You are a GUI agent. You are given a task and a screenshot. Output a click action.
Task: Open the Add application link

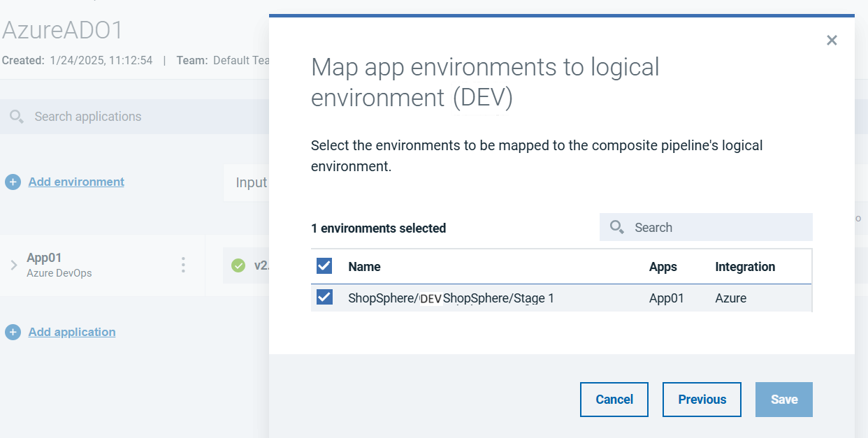(x=72, y=332)
